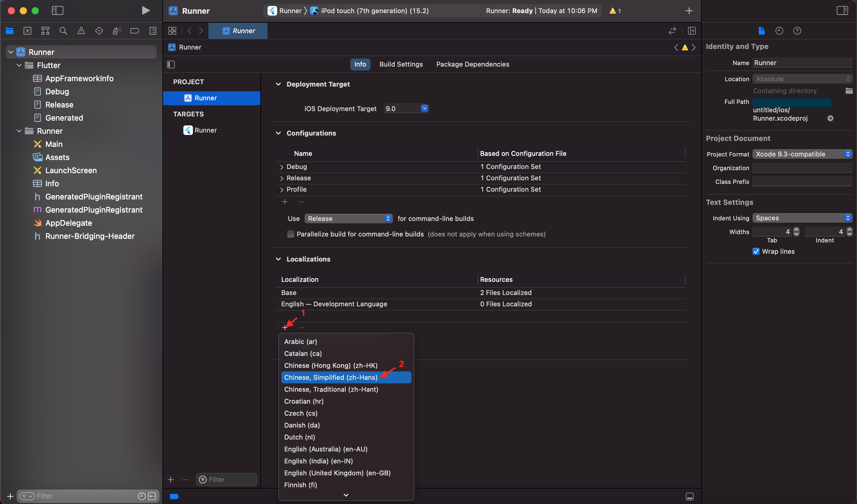
Task: Open the Report navigator icon
Action: pyautogui.click(x=153, y=31)
